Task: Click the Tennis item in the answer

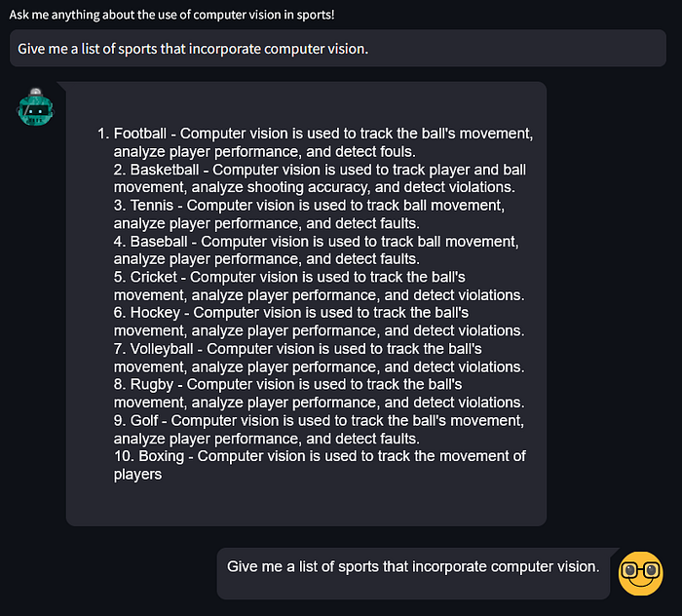Action: [309, 214]
